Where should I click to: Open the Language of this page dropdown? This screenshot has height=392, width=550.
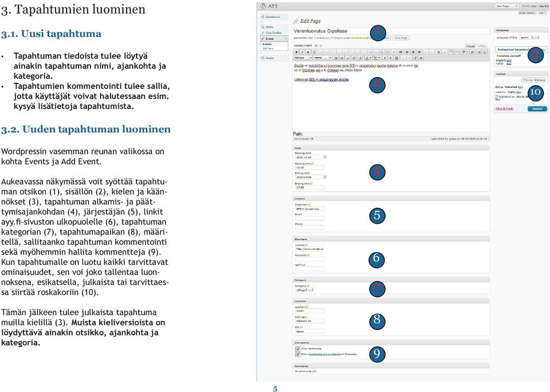pos(529,38)
